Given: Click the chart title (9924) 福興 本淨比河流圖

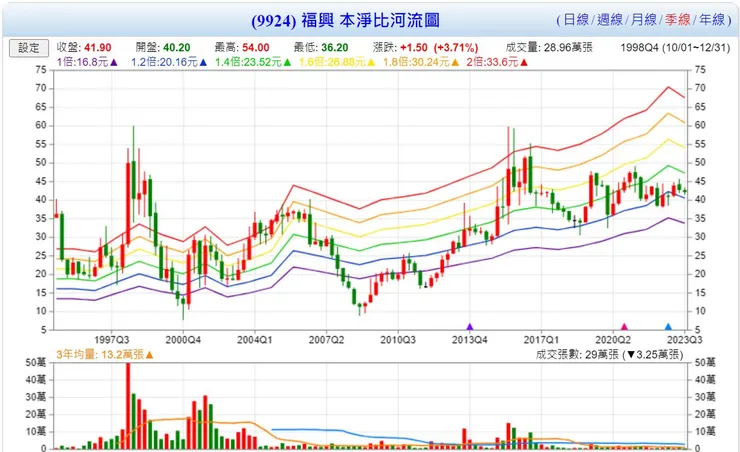Looking at the screenshot, I should pyautogui.click(x=345, y=20).
